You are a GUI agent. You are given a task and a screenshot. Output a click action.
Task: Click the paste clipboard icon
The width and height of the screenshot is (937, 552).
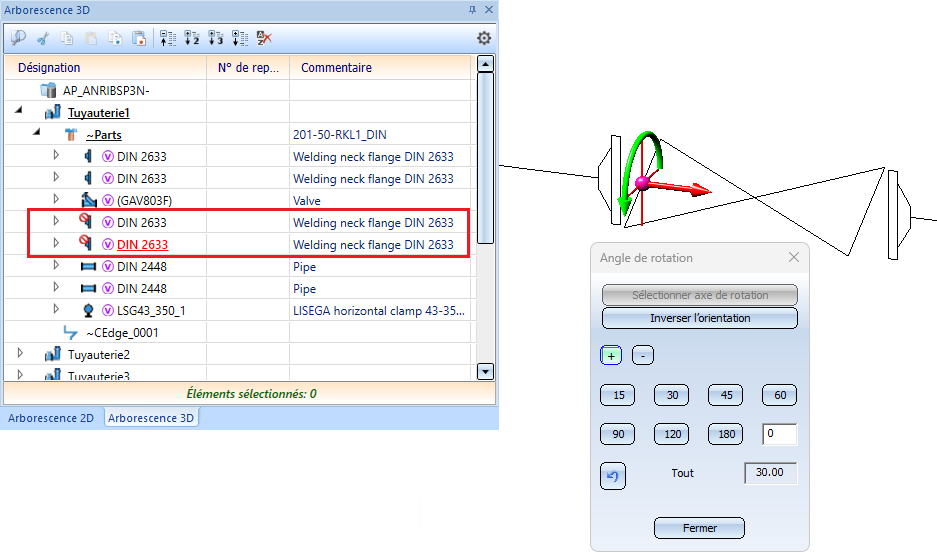click(x=91, y=38)
